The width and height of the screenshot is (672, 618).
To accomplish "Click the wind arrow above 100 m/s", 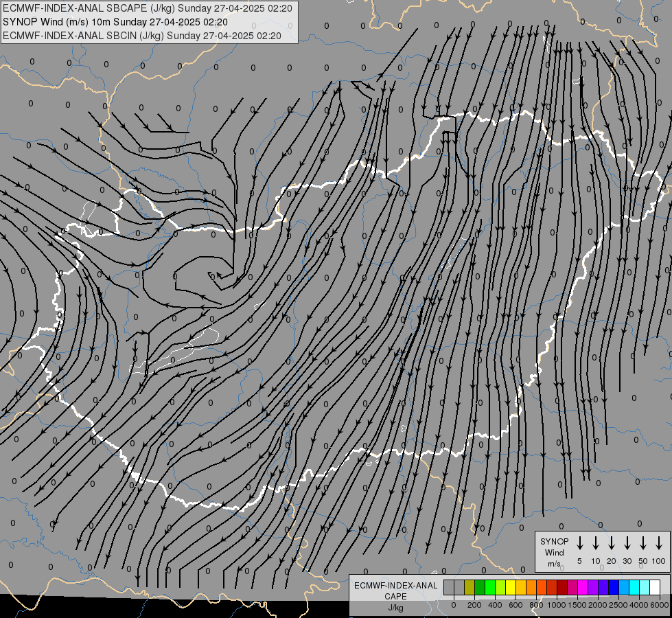I will pyautogui.click(x=659, y=543).
